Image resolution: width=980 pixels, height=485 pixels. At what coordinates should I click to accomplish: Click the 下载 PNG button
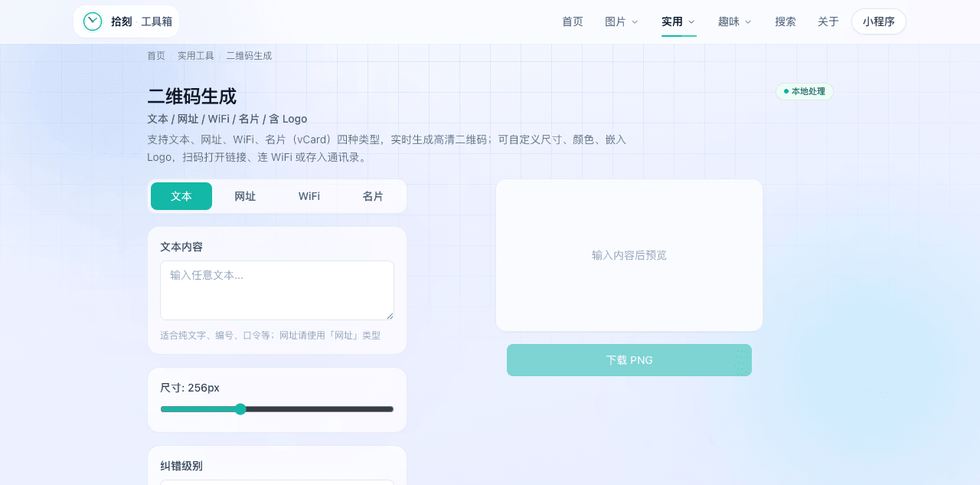629,360
